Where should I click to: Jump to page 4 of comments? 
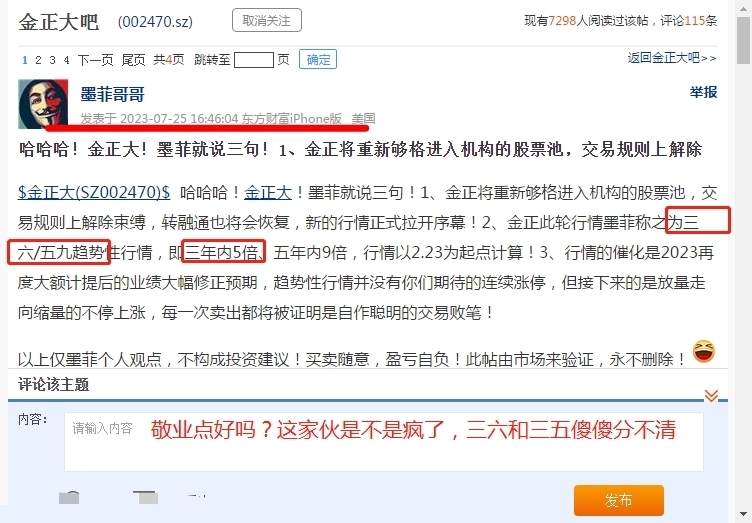click(x=66, y=60)
